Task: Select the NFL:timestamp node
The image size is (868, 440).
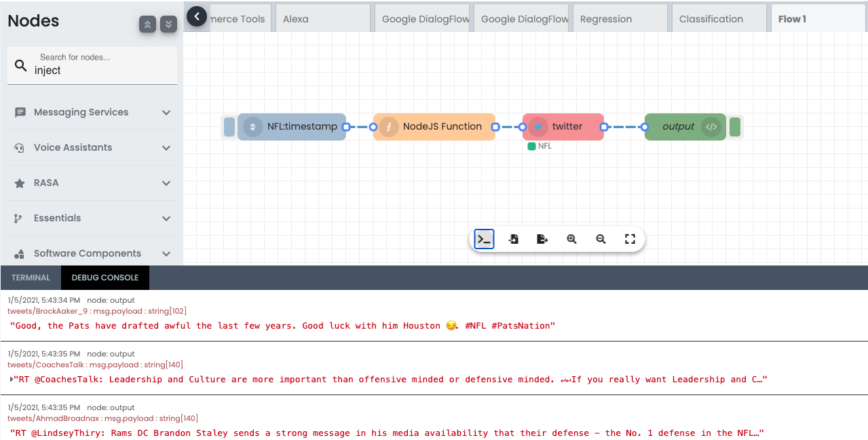Action: tap(292, 127)
